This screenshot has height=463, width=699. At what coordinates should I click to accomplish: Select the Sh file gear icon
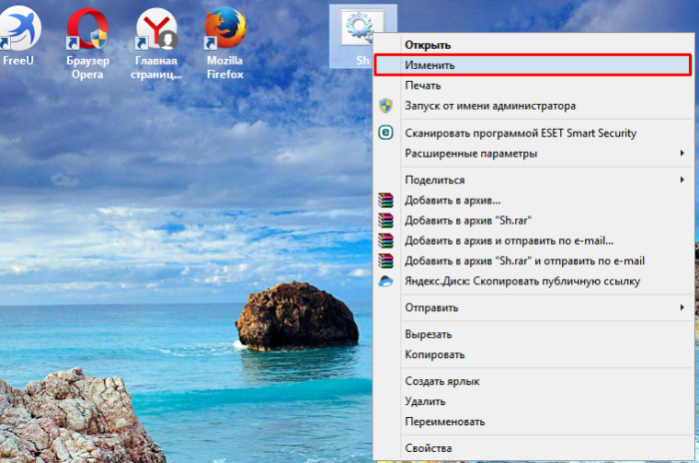(360, 28)
